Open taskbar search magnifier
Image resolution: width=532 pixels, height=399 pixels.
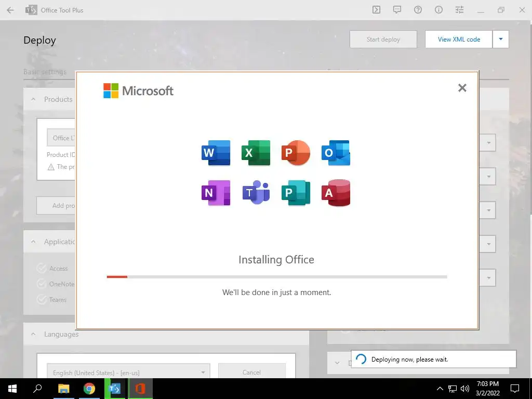click(x=37, y=389)
